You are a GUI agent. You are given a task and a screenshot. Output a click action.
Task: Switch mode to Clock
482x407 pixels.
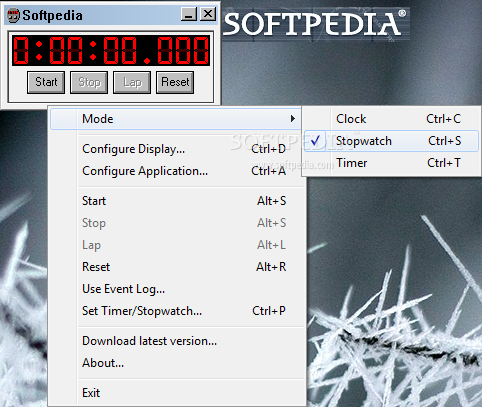[x=391, y=119]
